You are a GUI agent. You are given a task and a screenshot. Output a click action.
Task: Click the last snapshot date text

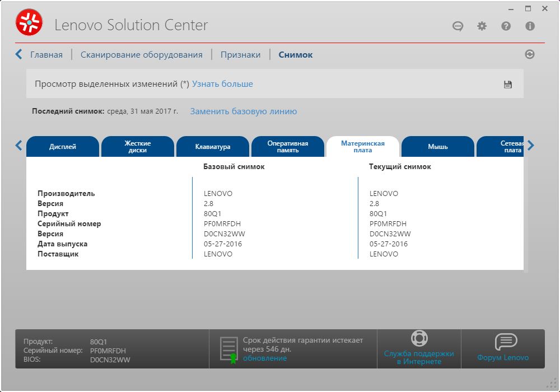click(142, 111)
